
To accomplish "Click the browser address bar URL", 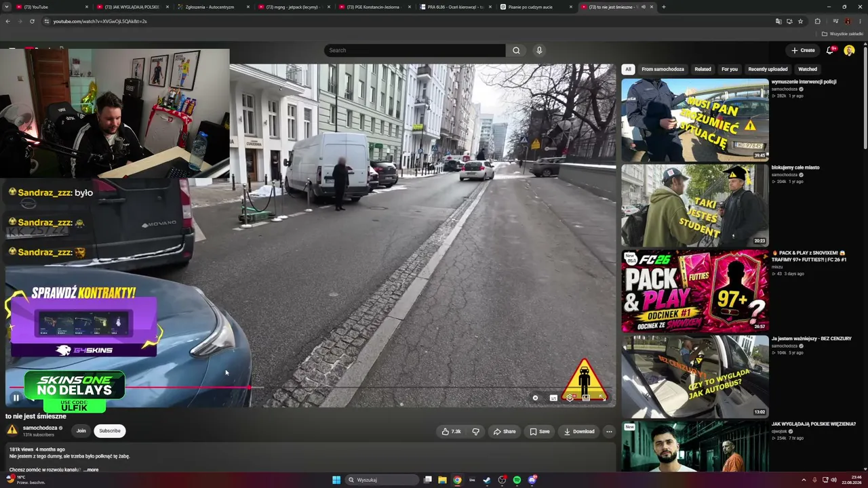I will [100, 21].
